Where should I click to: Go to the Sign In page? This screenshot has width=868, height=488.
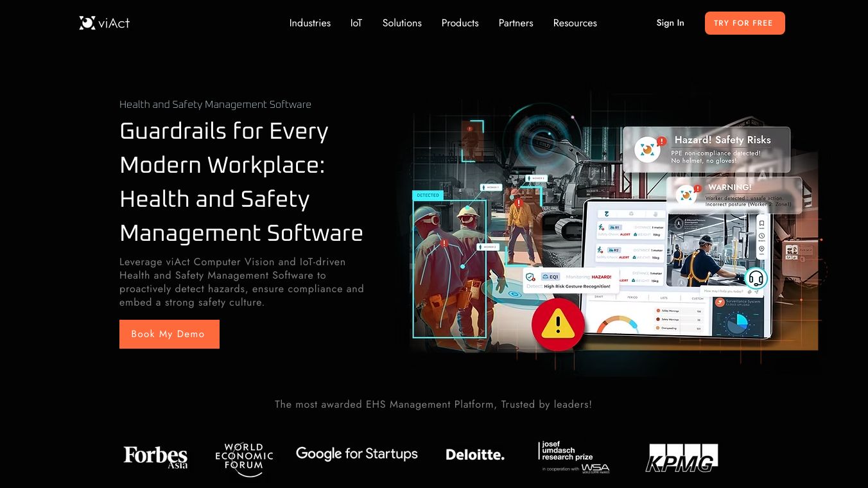coord(670,23)
